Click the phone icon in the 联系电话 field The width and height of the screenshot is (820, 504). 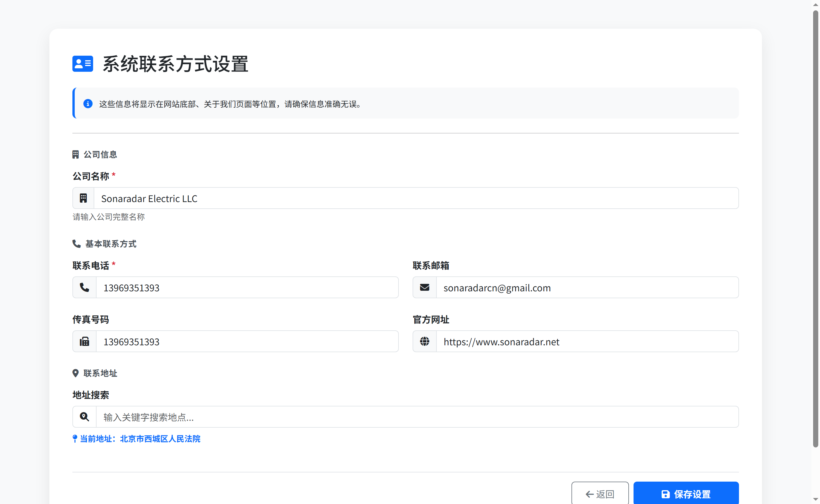point(84,287)
